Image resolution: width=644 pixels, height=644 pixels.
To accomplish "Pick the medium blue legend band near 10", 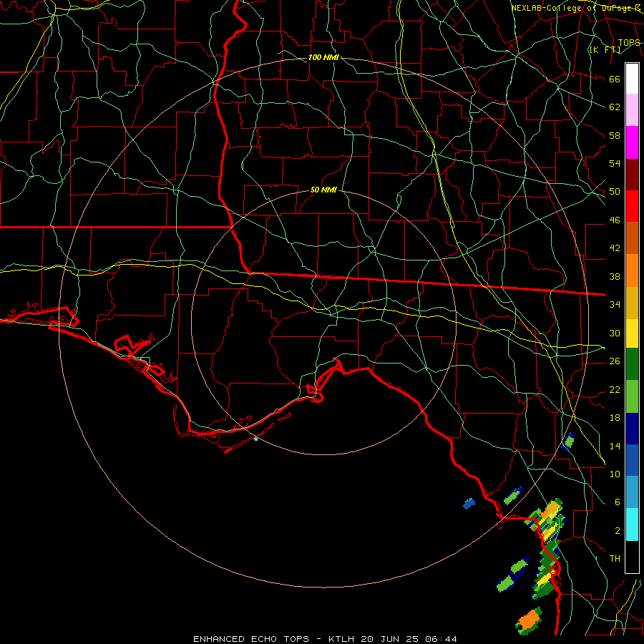I will 632,460.
